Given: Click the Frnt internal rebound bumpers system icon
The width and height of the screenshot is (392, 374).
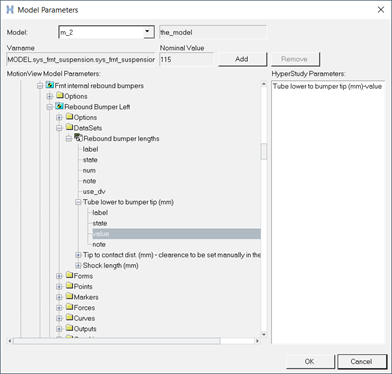Looking at the screenshot, I should 50,85.
